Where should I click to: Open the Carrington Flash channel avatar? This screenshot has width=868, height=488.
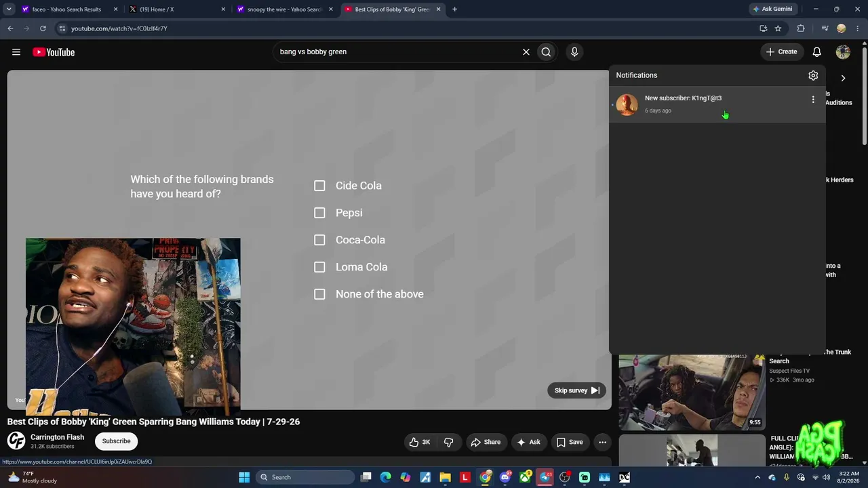click(x=16, y=441)
